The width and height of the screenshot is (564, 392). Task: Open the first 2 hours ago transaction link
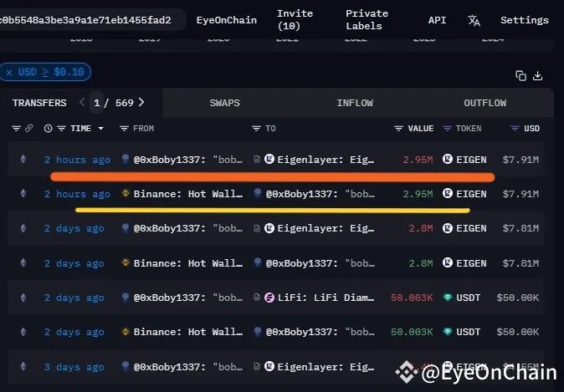[77, 160]
